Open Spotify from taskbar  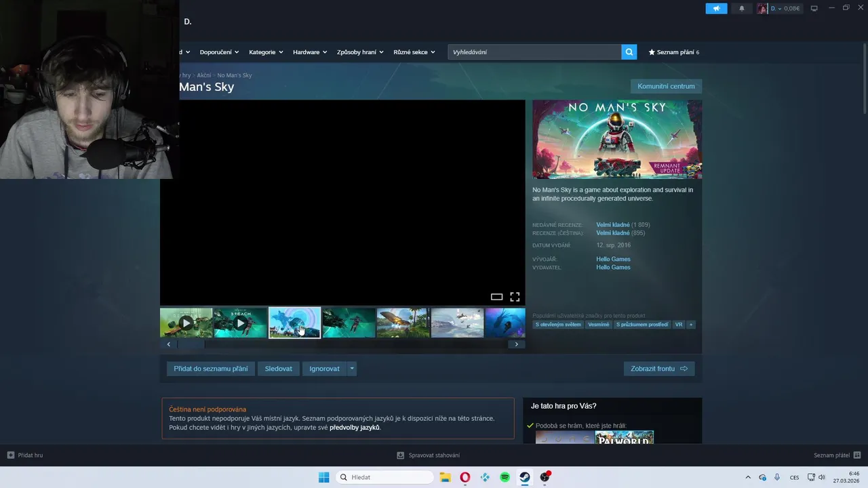505,477
